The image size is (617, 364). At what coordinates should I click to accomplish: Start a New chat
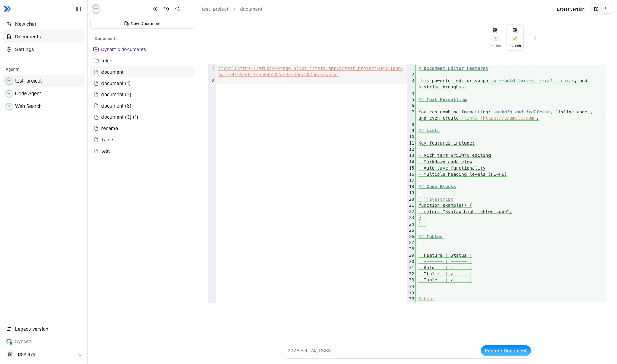point(44,24)
